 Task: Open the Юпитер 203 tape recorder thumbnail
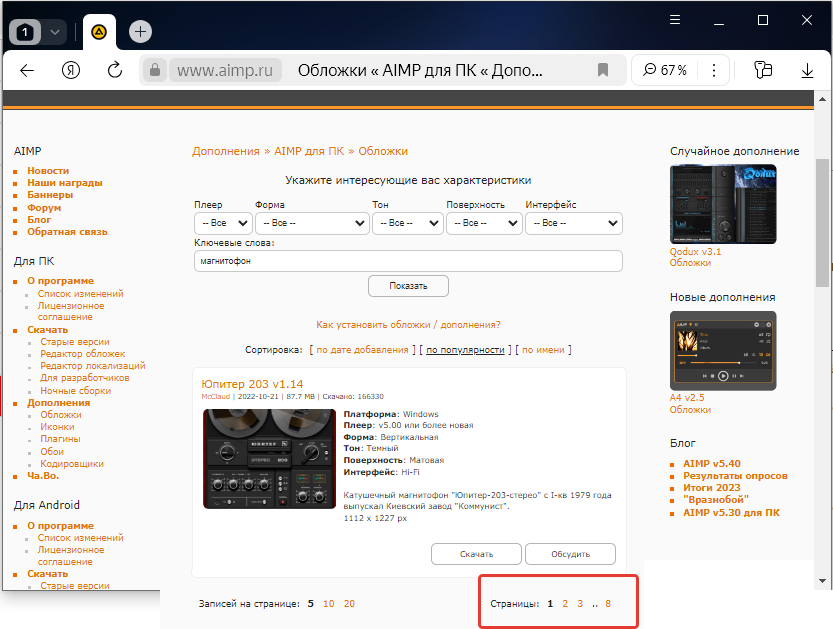269,459
